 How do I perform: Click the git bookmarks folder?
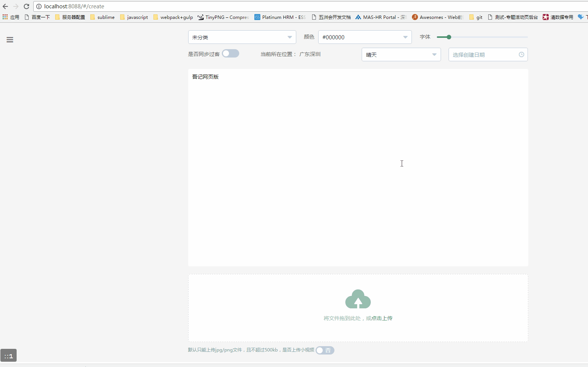click(475, 17)
